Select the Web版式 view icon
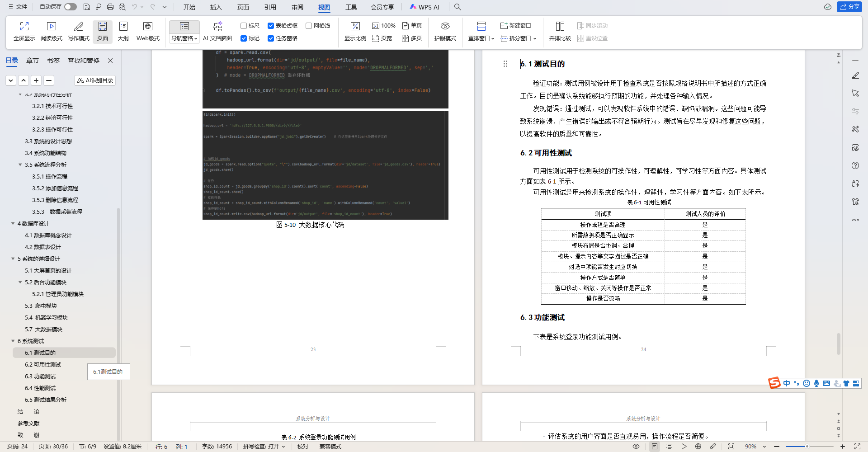The image size is (868, 452). pos(147,31)
